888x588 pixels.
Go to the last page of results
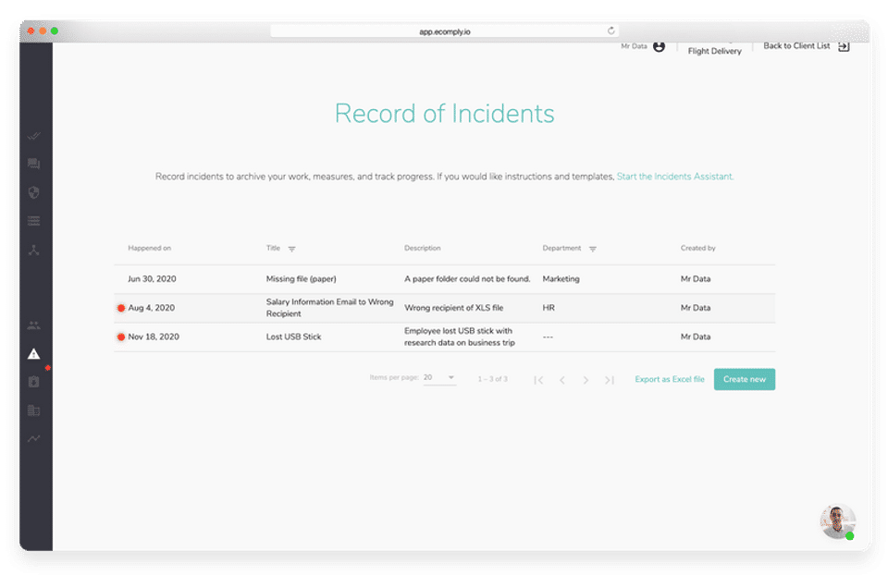tap(610, 380)
